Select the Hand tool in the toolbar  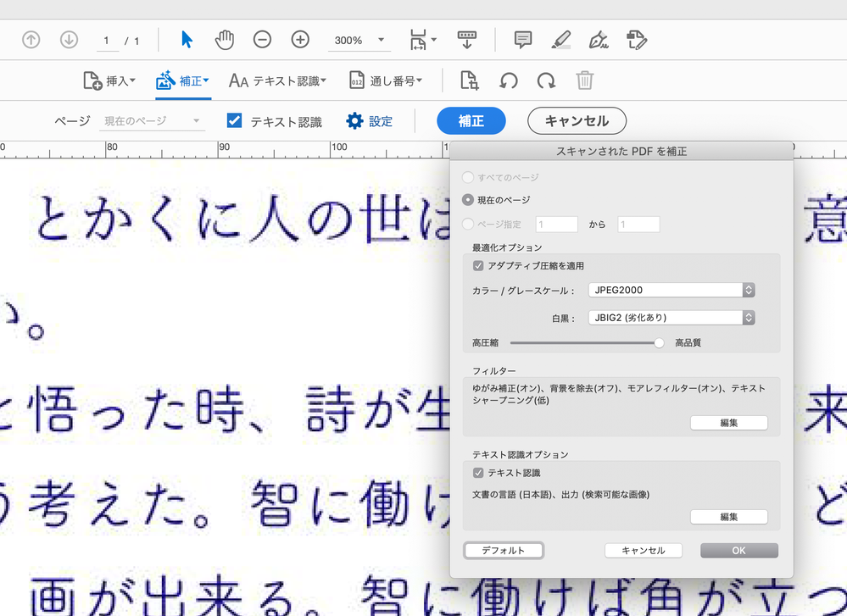(224, 39)
